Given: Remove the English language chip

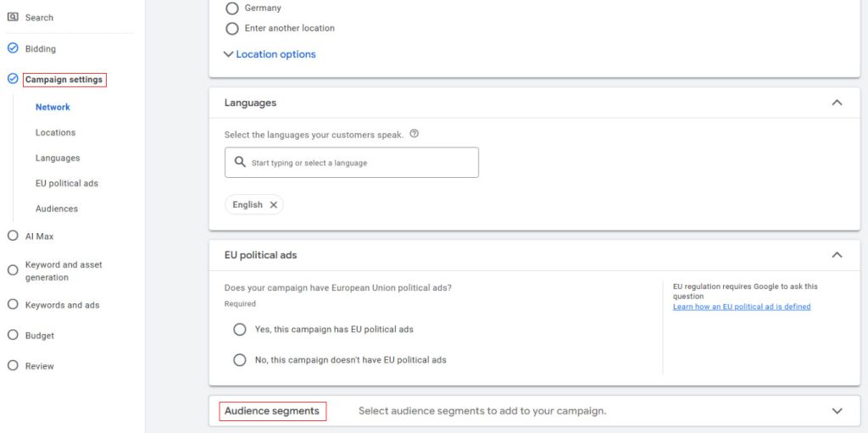Looking at the screenshot, I should point(273,205).
